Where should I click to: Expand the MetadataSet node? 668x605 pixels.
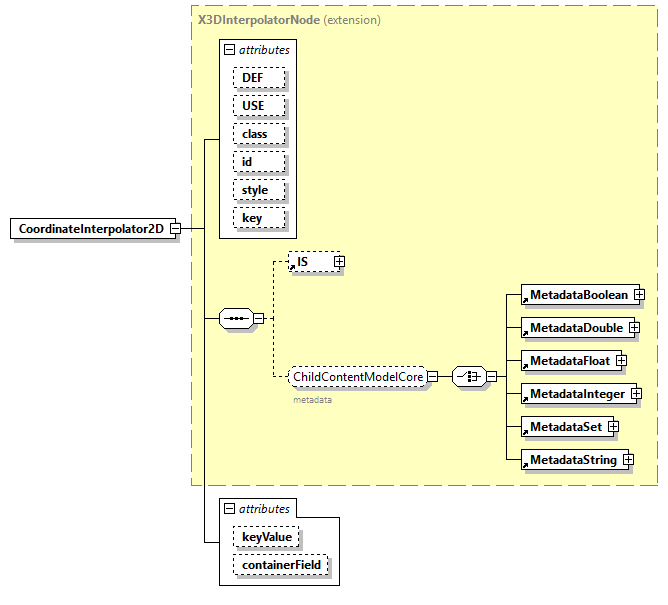point(614,427)
